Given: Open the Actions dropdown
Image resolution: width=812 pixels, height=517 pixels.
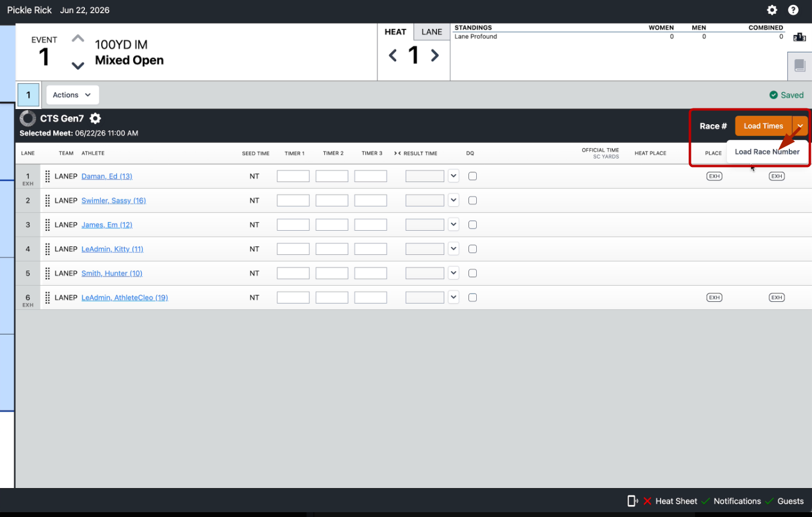Looking at the screenshot, I should click(x=72, y=95).
